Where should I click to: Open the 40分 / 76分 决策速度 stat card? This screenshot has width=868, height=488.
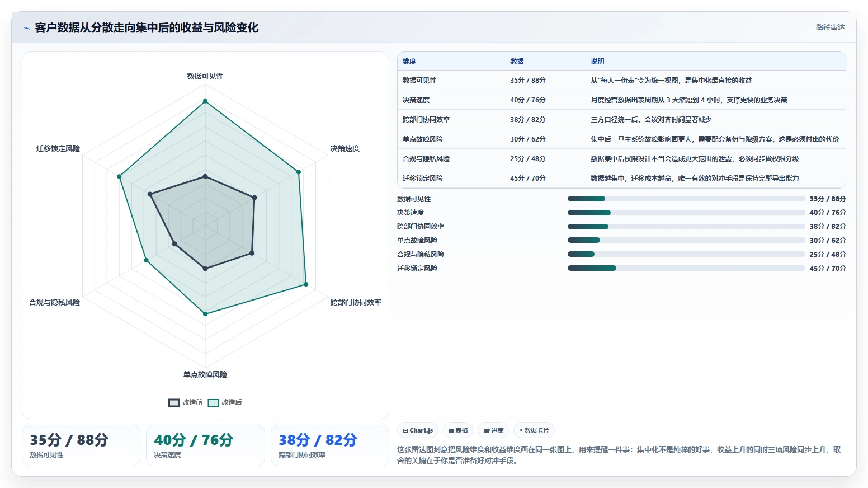[205, 445]
